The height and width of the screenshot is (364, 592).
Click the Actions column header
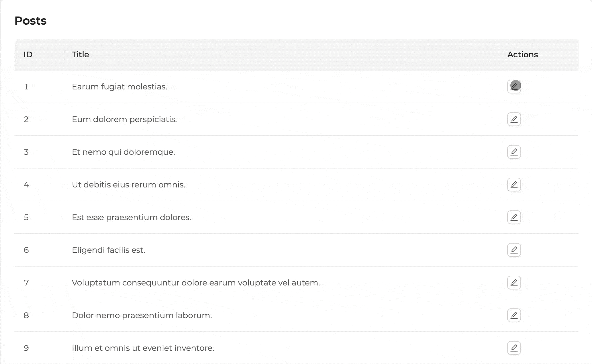click(522, 54)
